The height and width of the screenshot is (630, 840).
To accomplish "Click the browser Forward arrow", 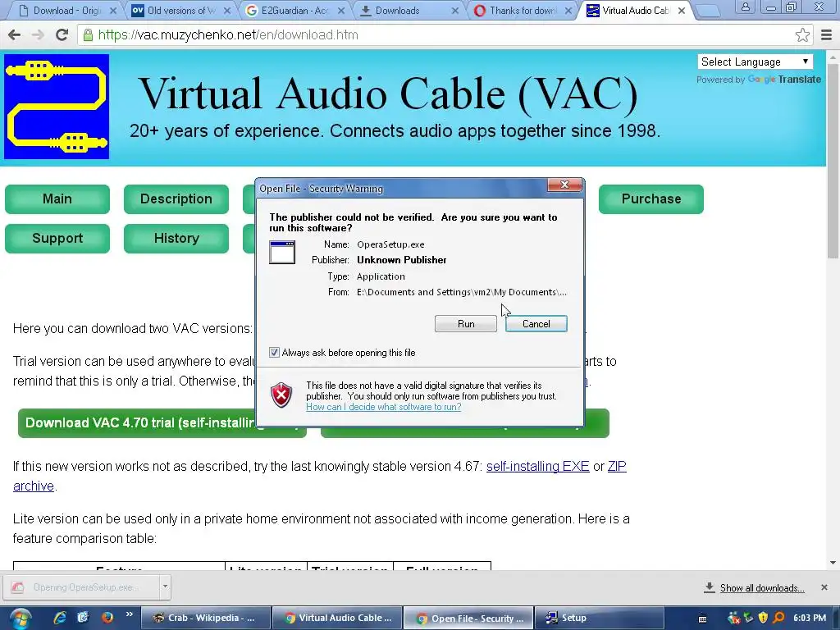I will pos(38,34).
